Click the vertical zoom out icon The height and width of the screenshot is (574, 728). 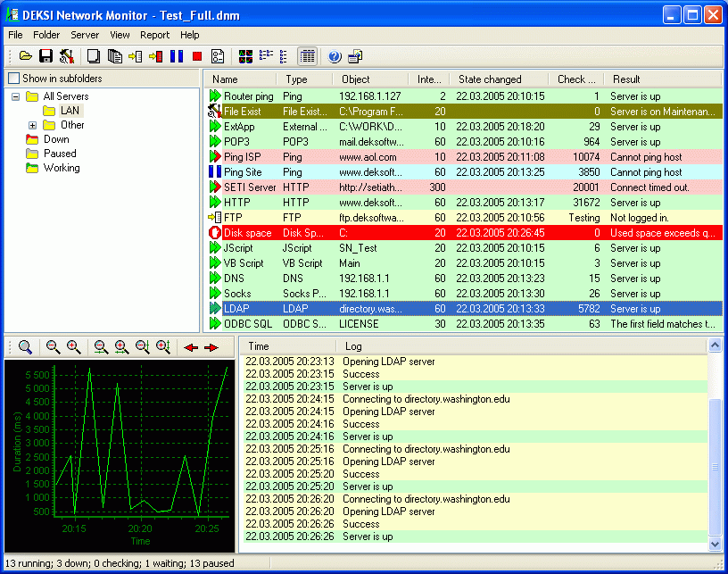pos(142,347)
